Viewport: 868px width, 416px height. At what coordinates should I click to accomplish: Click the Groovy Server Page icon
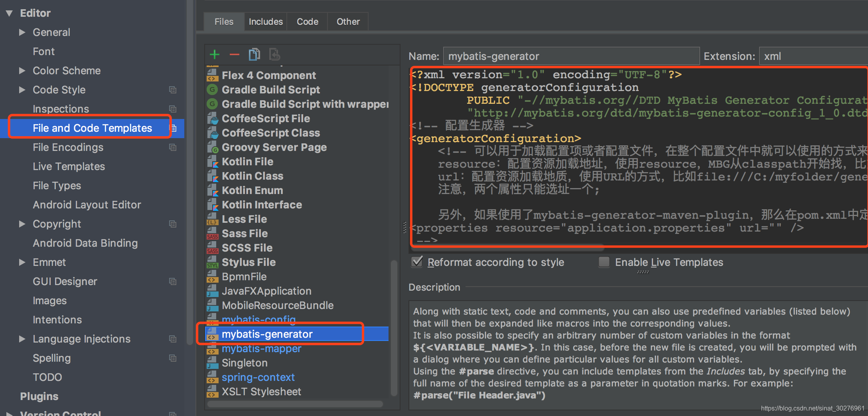click(x=212, y=147)
